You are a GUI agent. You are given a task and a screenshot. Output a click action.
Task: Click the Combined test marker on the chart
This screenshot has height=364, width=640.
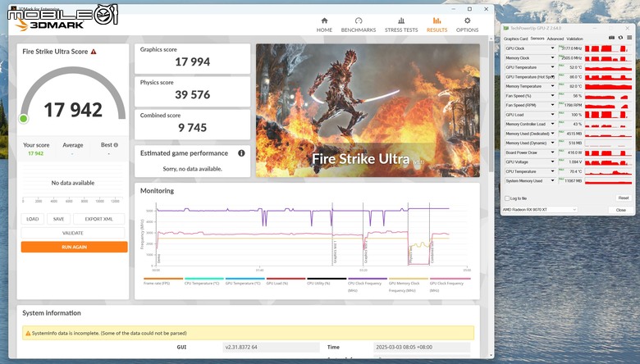tap(432, 253)
